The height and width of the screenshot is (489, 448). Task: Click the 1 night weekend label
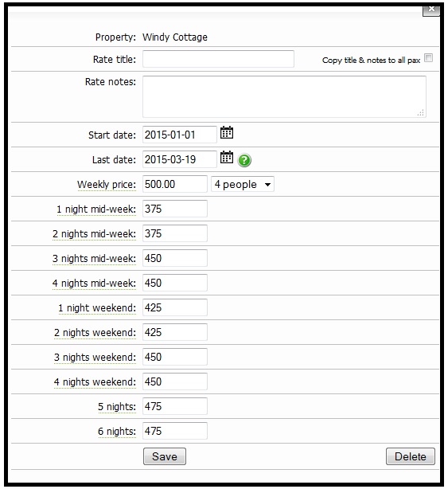pyautogui.click(x=97, y=307)
